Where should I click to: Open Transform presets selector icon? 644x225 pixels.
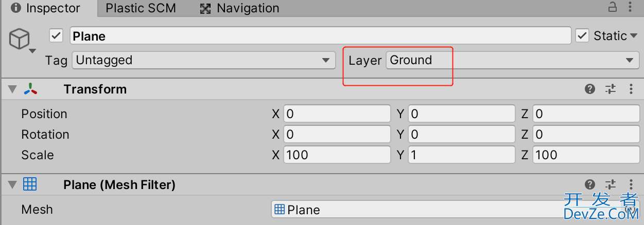click(x=611, y=89)
